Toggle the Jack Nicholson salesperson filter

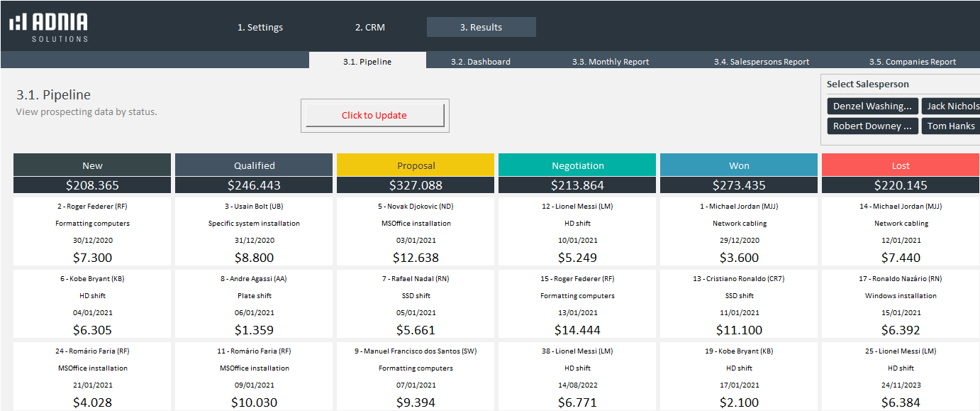coord(951,106)
